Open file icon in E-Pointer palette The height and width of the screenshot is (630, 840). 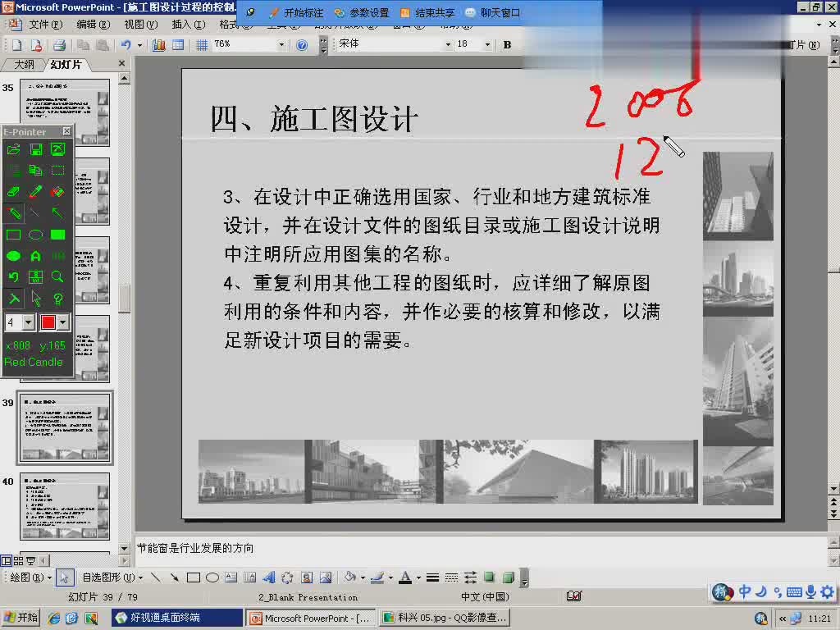(13, 149)
